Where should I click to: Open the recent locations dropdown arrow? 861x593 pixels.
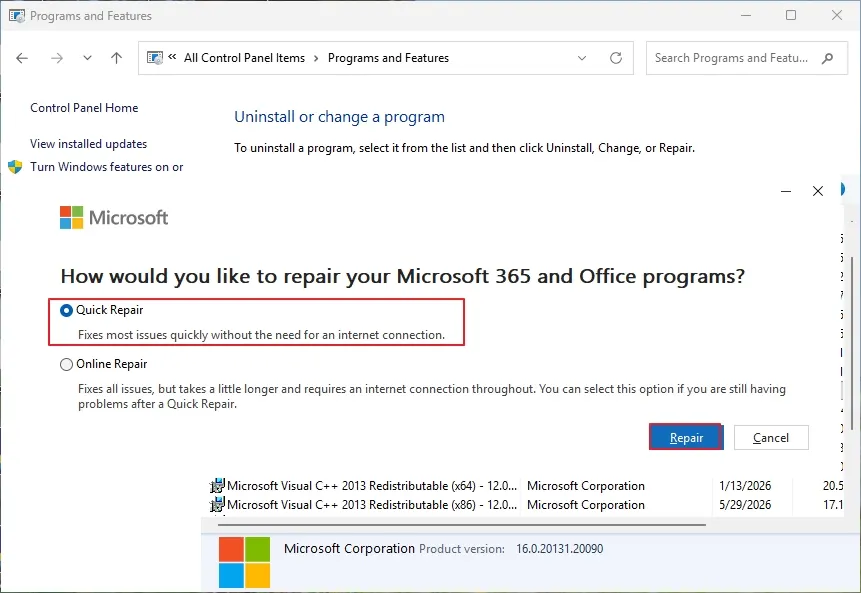tap(87, 58)
